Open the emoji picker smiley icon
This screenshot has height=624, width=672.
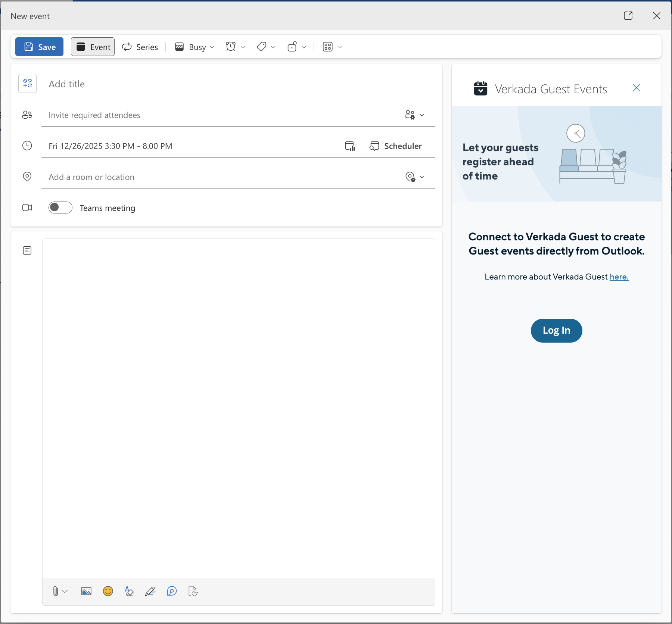(108, 591)
